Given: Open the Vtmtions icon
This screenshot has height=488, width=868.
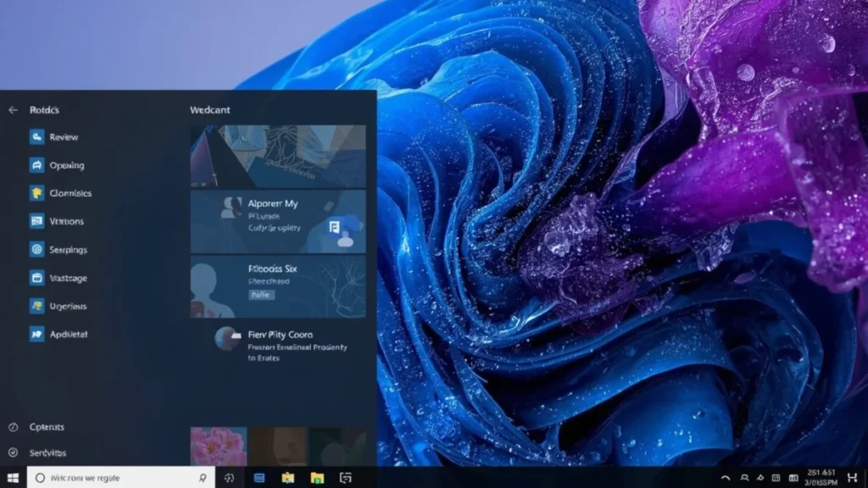Looking at the screenshot, I should pos(37,221).
